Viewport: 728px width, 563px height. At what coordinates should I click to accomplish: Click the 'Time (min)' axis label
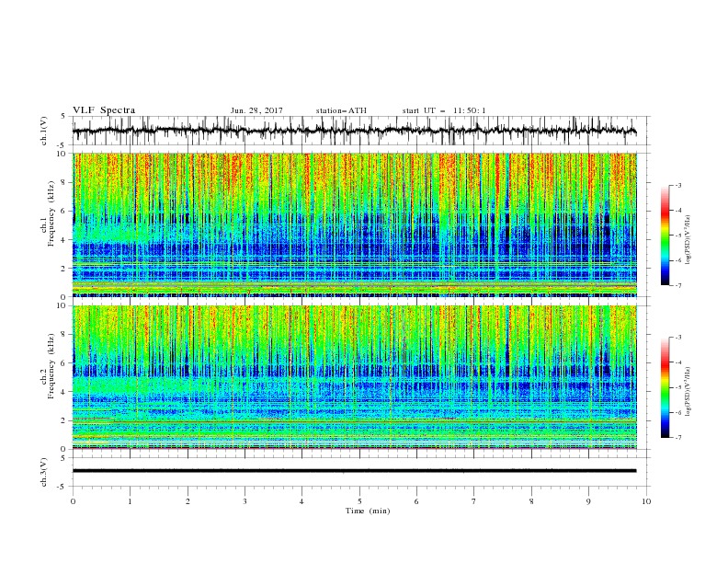coord(368,511)
